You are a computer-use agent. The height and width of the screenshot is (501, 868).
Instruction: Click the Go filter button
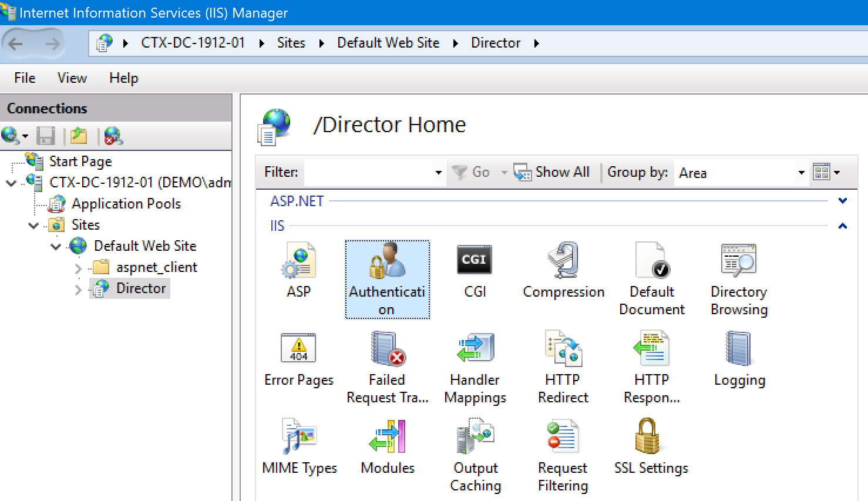pyautogui.click(x=473, y=172)
